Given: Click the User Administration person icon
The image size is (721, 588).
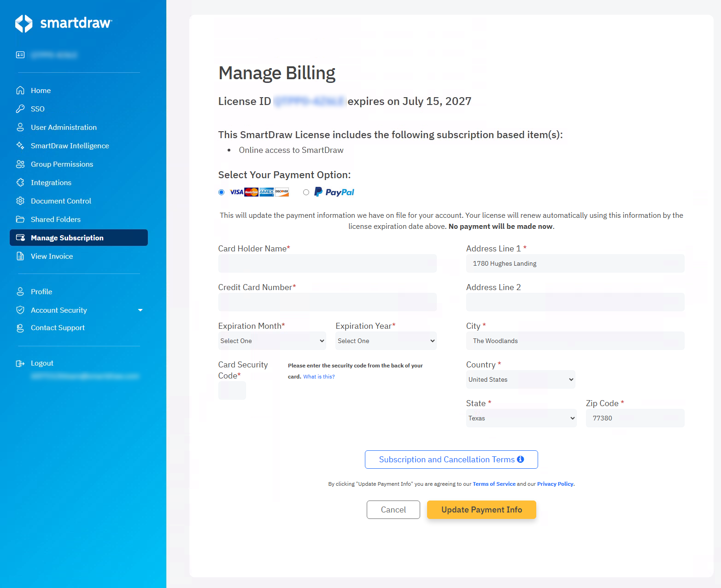Looking at the screenshot, I should pyautogui.click(x=20, y=127).
